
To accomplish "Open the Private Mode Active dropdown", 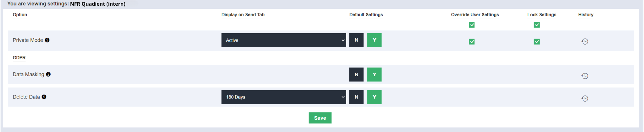I will 283,40.
